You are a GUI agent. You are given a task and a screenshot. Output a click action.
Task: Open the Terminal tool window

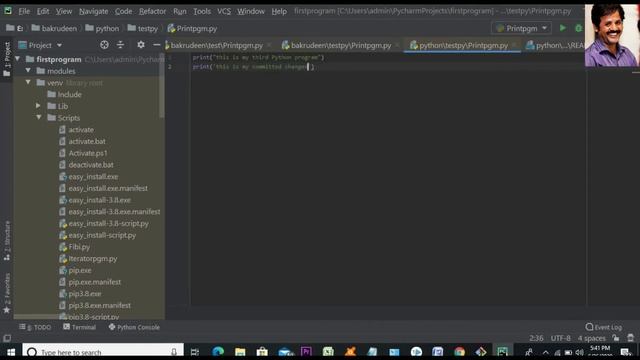[80, 327]
